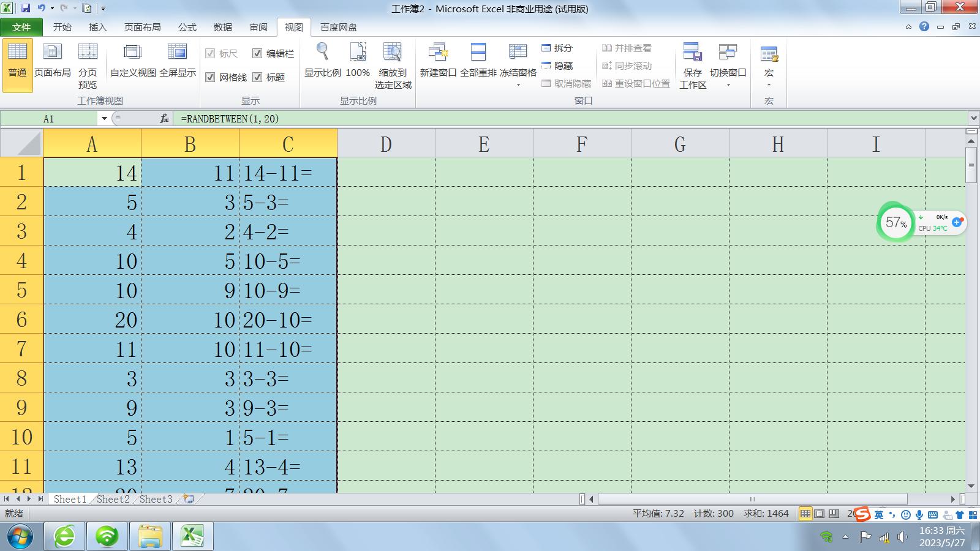This screenshot has width=980, height=551.
Task: Toggle the Gridlines (网格线) checkbox
Action: coord(210,77)
